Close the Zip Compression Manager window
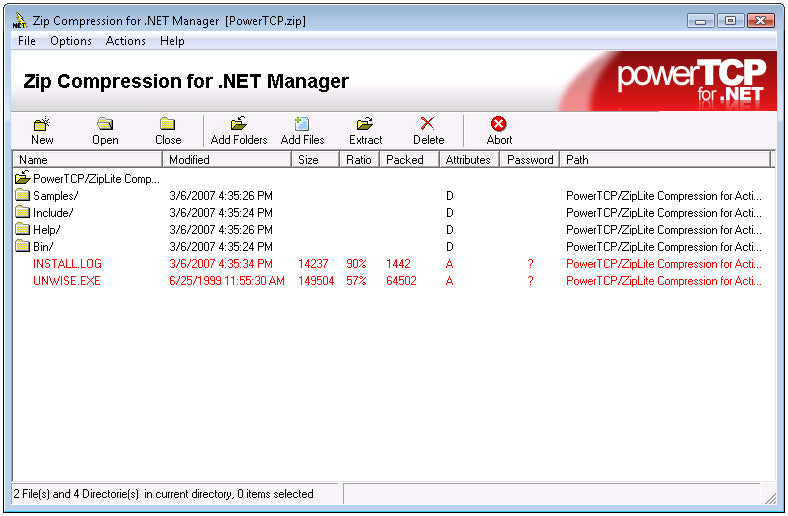This screenshot has height=516, width=788. 761,21
